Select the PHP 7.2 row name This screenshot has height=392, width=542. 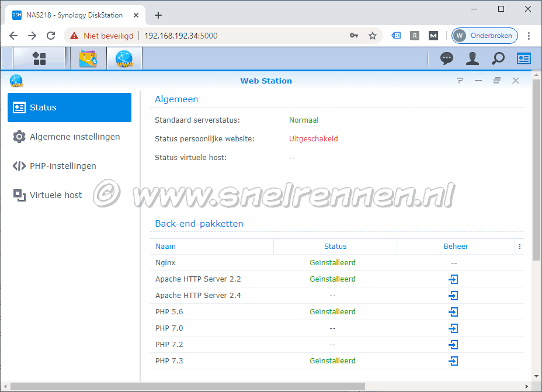point(169,345)
